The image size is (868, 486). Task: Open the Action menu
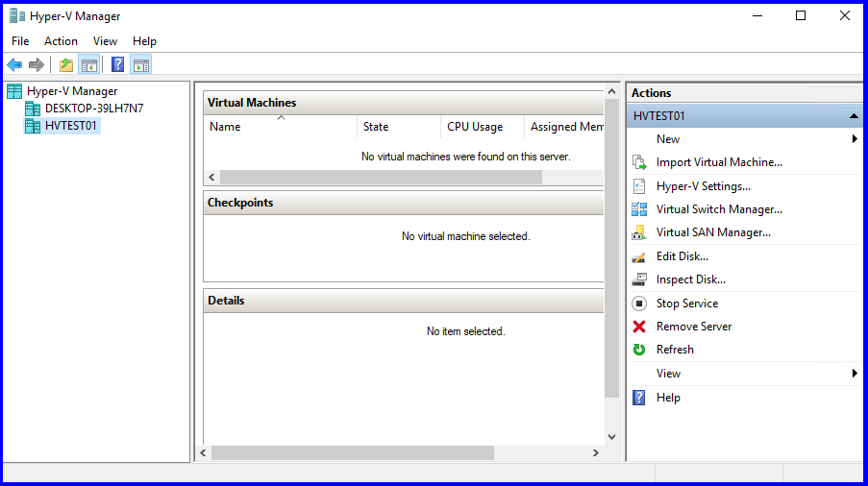pos(61,41)
